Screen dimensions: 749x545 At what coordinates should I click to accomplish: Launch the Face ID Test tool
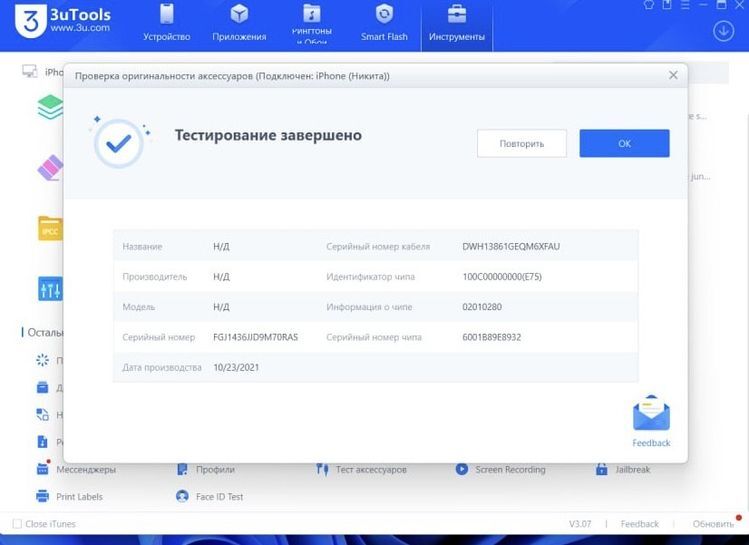pyautogui.click(x=218, y=496)
